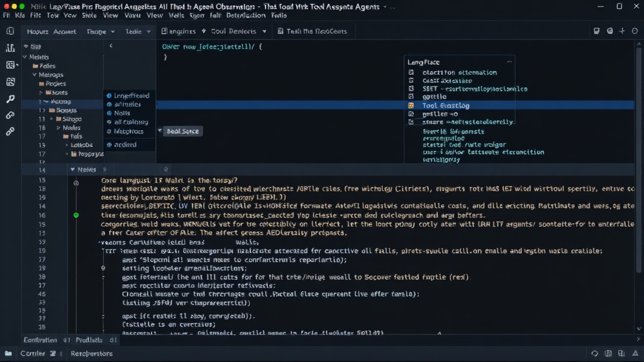Screen dimensions: 644x362
Task: Open the Kile menu in the menu bar
Action: pos(19,15)
